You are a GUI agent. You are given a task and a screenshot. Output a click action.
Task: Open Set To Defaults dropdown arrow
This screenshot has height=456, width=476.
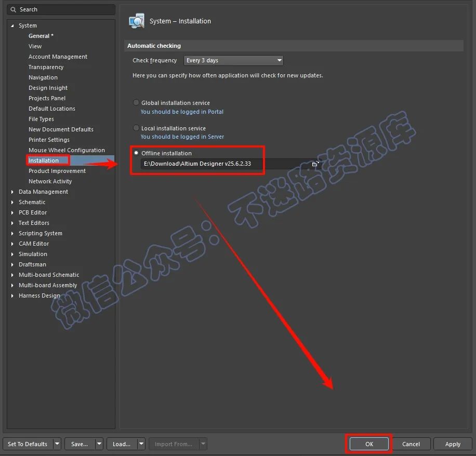(x=57, y=444)
